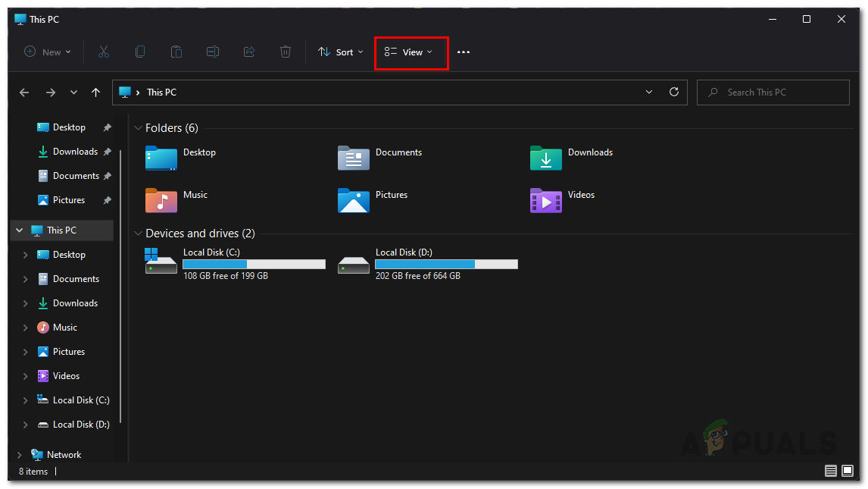Click the Rename icon in toolbar

point(213,52)
